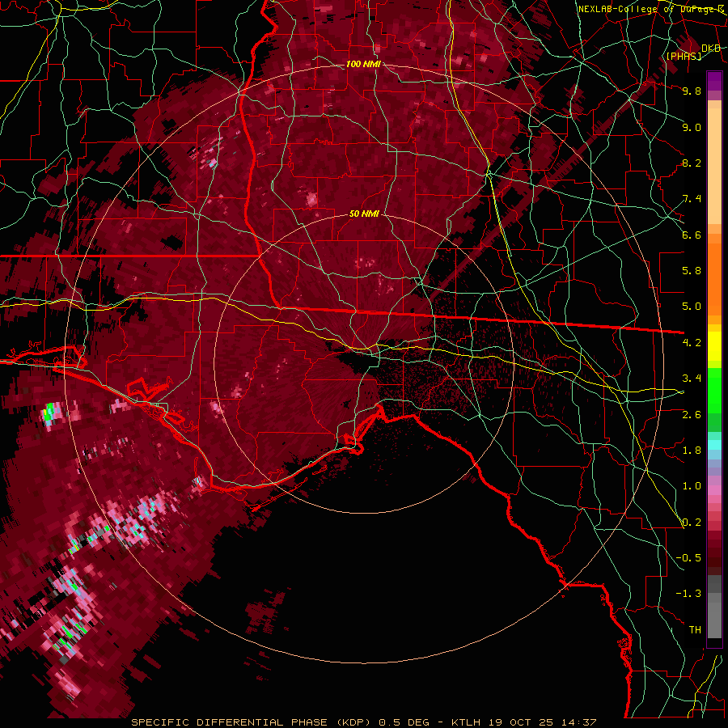
Task: Click the orange segment of the color bar
Action: click(714, 274)
